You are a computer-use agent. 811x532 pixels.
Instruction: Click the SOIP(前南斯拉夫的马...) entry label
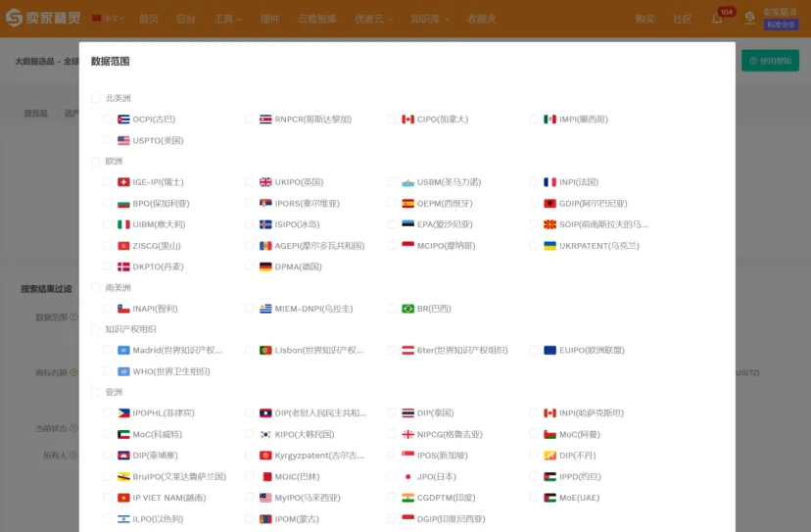tap(603, 224)
